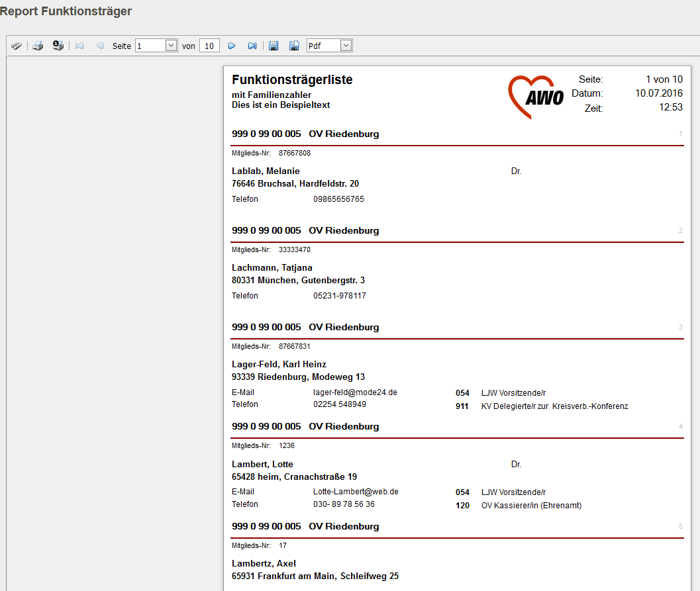Click subtitle mit Familienzahler

click(272, 95)
